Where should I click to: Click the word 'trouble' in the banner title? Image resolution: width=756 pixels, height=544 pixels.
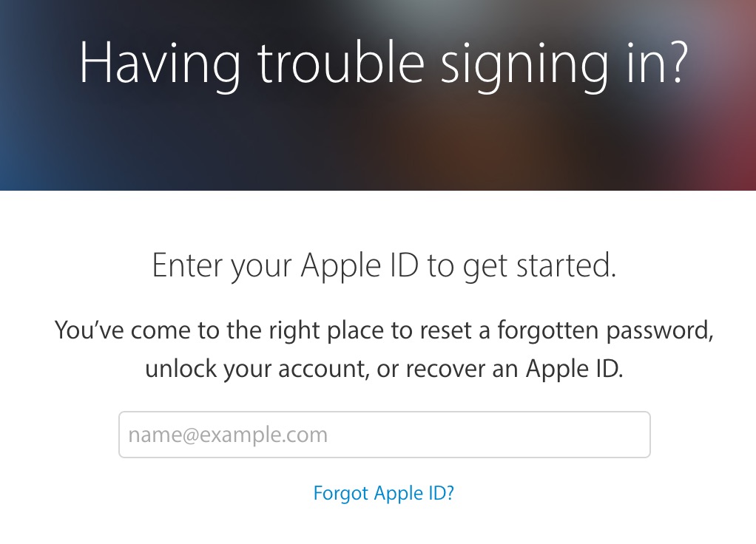click(x=341, y=64)
